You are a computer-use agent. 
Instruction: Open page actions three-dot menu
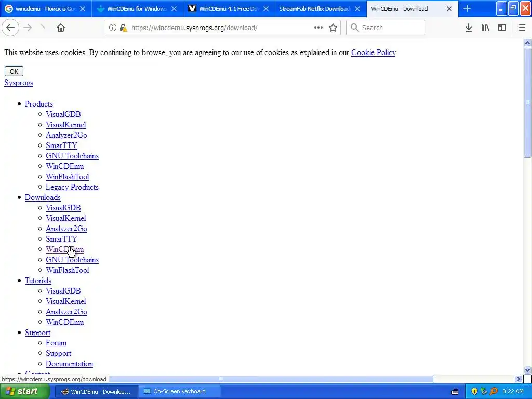coord(318,28)
